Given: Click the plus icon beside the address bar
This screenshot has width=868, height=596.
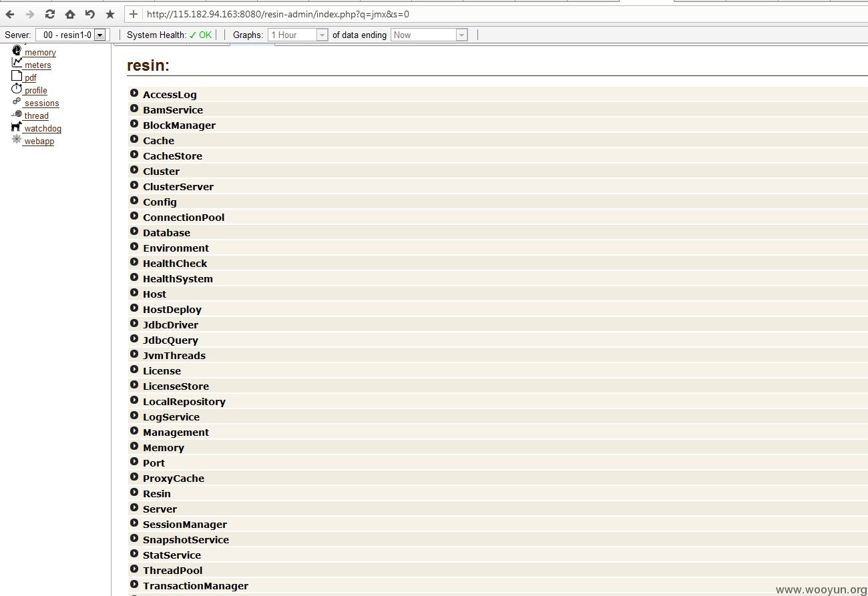Looking at the screenshot, I should click(x=134, y=14).
